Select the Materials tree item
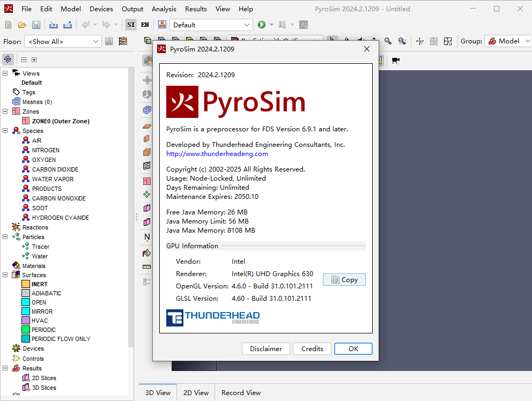 coord(34,266)
